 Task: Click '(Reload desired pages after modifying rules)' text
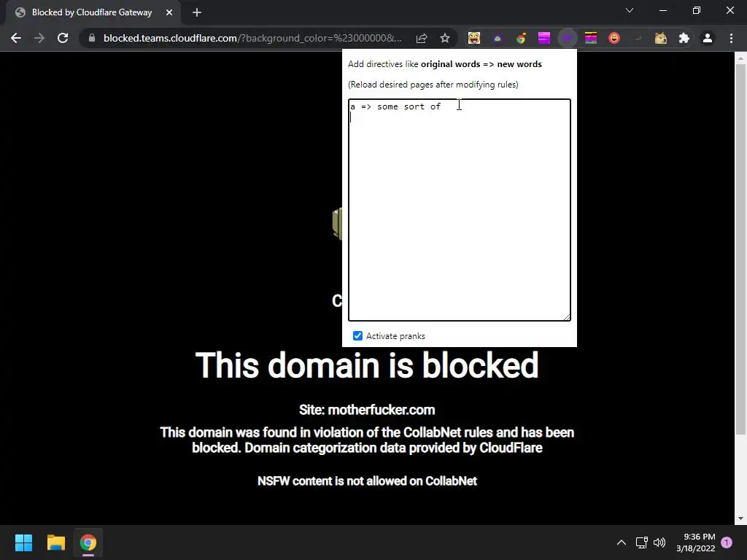(x=433, y=85)
